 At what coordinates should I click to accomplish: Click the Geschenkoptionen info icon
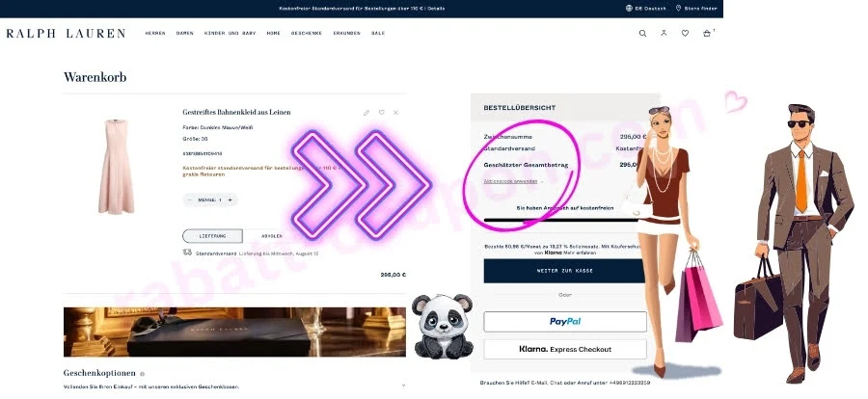click(x=143, y=374)
